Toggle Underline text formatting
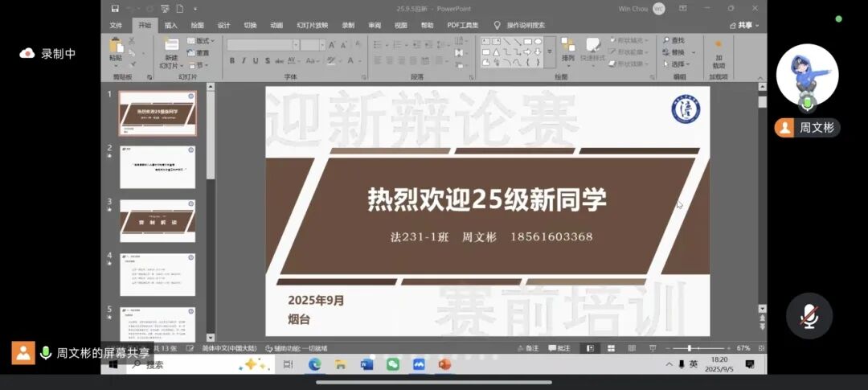868x390 pixels. pyautogui.click(x=256, y=60)
